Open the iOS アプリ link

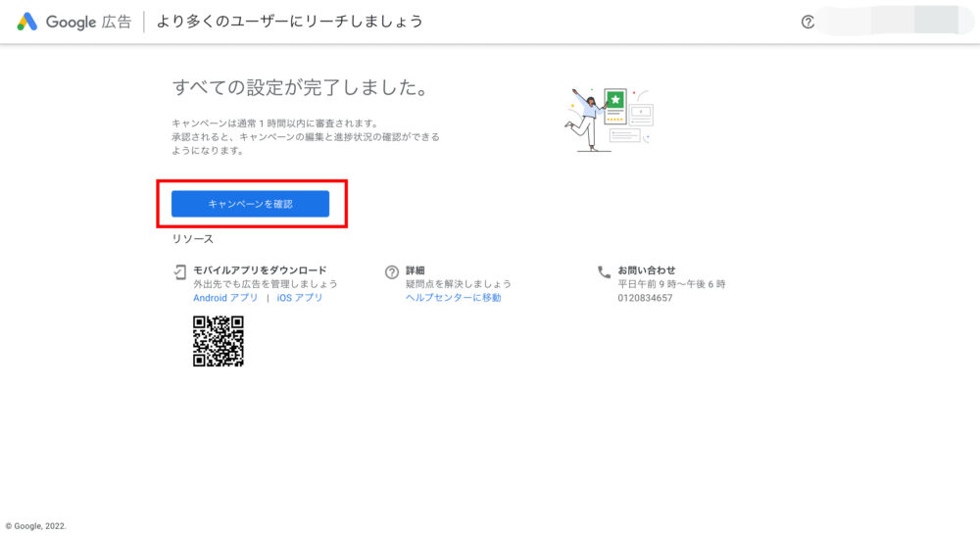(300, 298)
